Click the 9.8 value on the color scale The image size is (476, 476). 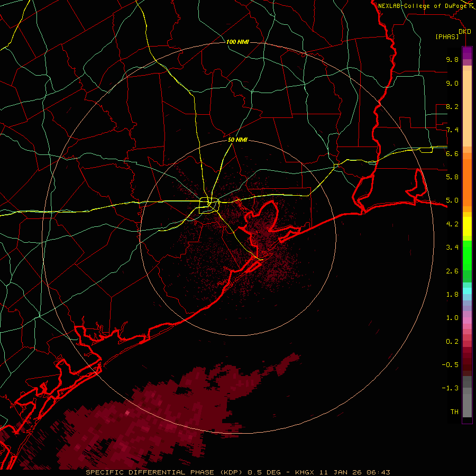452,59
